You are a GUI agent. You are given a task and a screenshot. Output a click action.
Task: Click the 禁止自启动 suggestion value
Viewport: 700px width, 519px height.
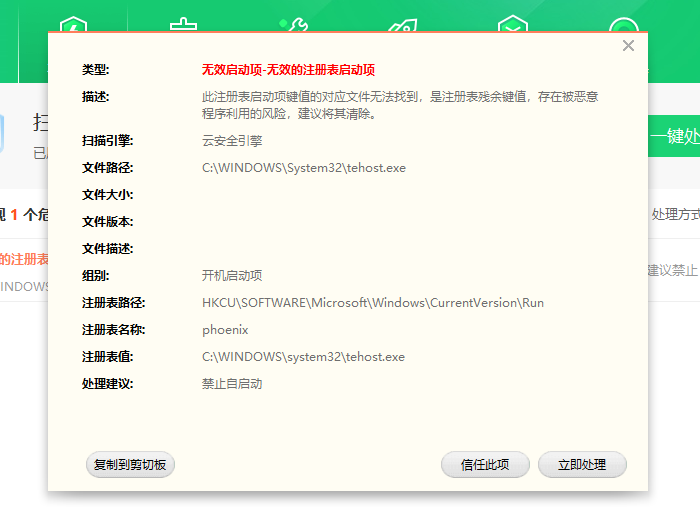coord(232,384)
